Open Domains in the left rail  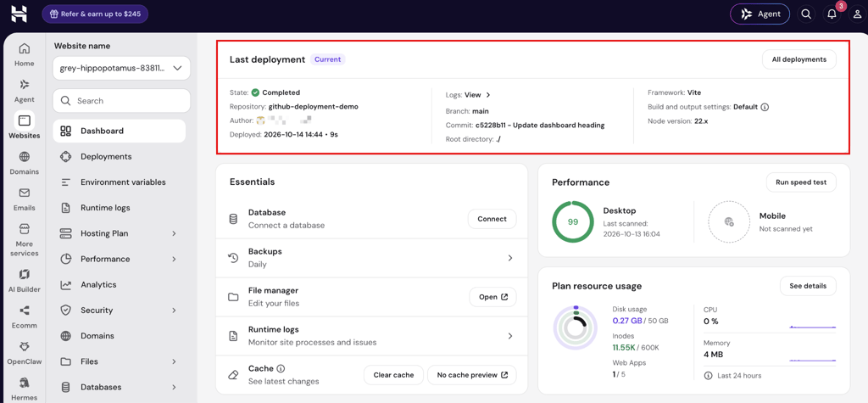tap(25, 162)
